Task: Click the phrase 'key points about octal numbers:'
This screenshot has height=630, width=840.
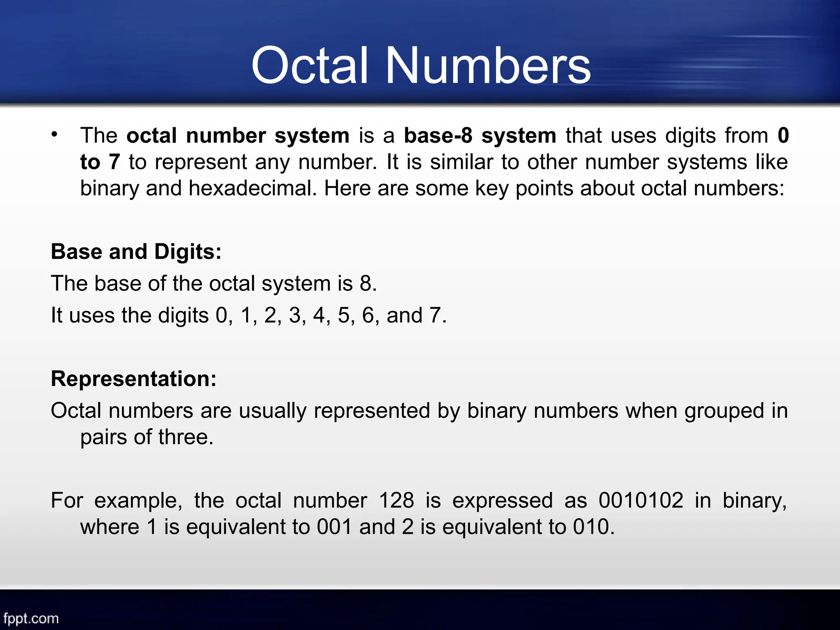Action: point(630,189)
